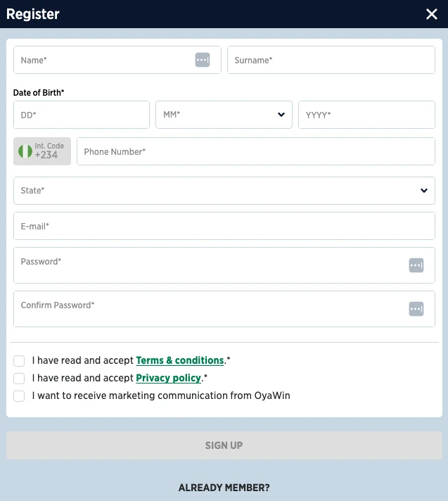Click the Phone Number input field
Image resolution: width=448 pixels, height=501 pixels.
[255, 151]
